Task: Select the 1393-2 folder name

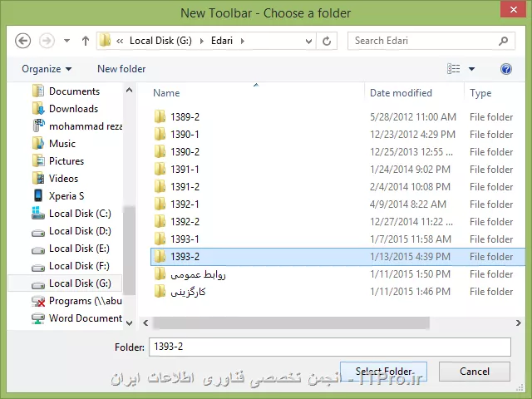Action: pyautogui.click(x=185, y=257)
